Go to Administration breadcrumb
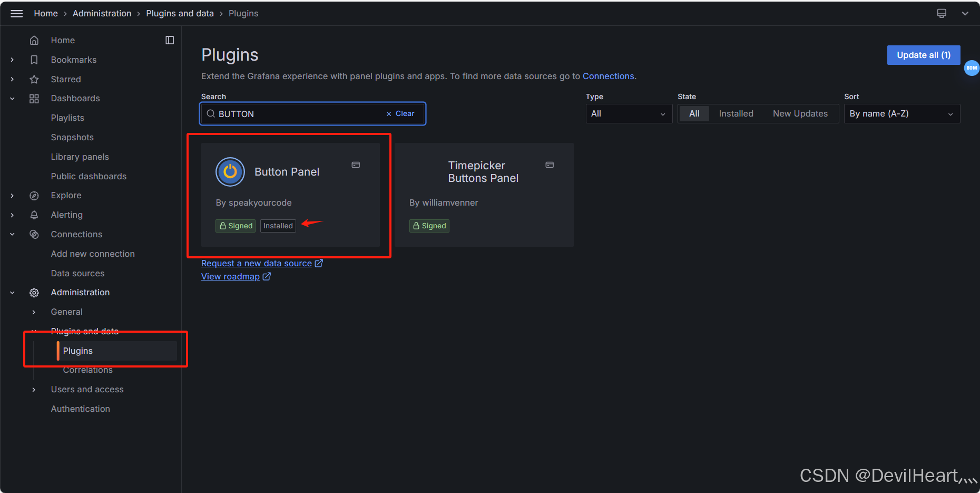This screenshot has width=980, height=493. click(102, 14)
